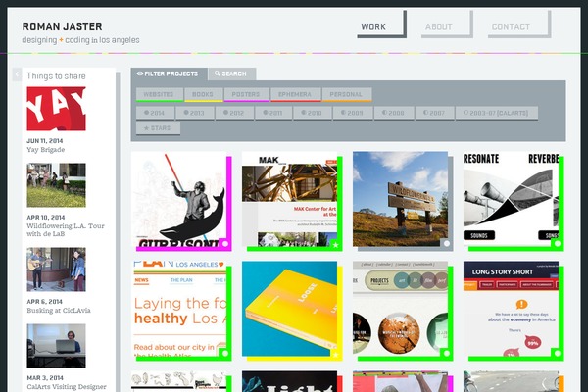This screenshot has width=588, height=392.
Task: Filter projects by year 2013
Action: tap(195, 113)
